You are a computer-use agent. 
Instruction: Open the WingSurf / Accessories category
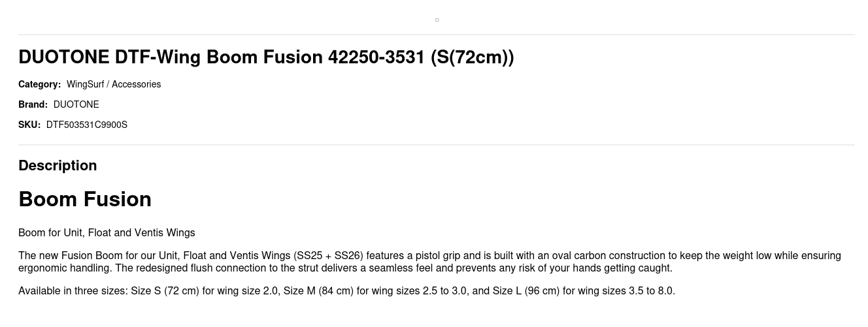point(114,84)
